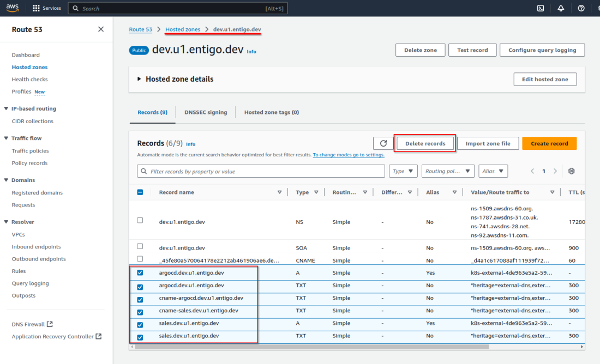Sort by Record name column arrow

[x=279, y=192]
